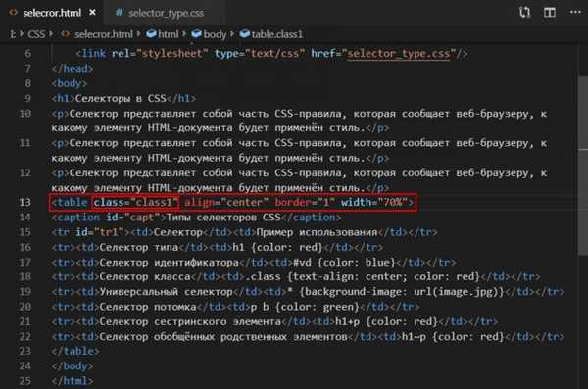Close the selecror.html tab

tap(92, 13)
